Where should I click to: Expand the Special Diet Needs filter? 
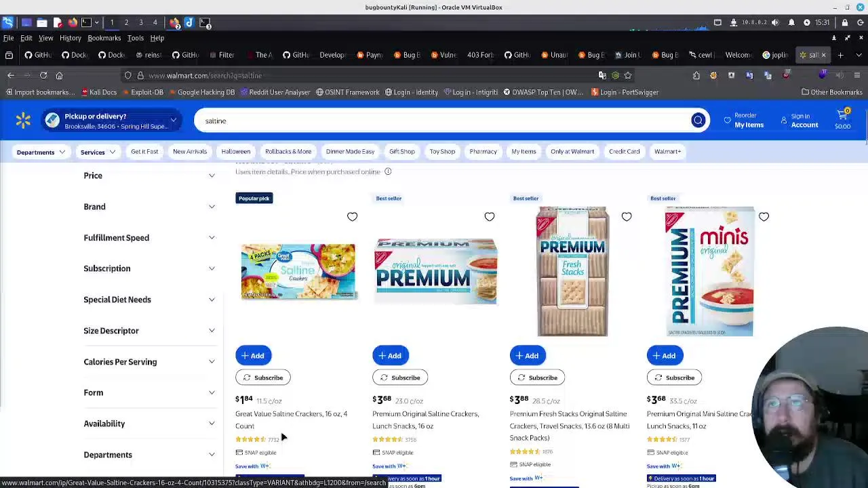(149, 300)
